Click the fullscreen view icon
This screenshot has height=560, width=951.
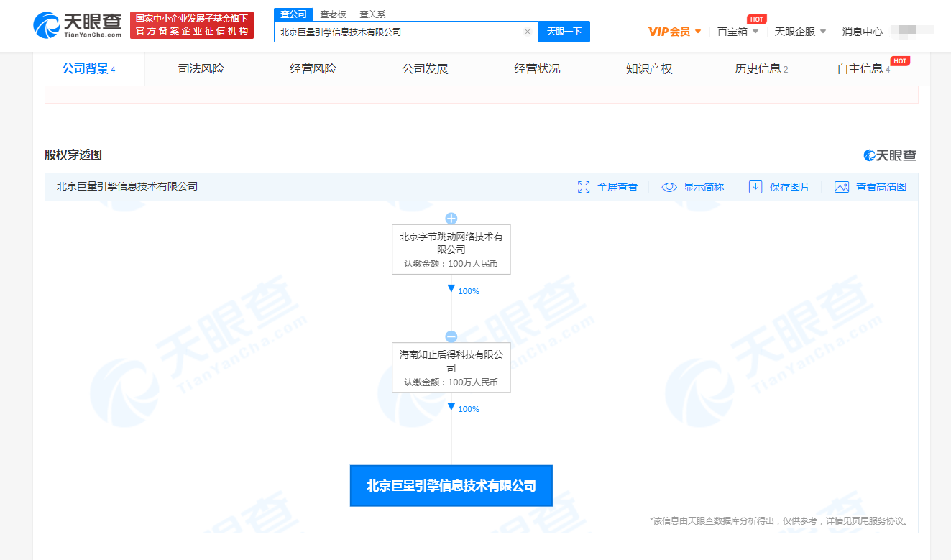(584, 187)
